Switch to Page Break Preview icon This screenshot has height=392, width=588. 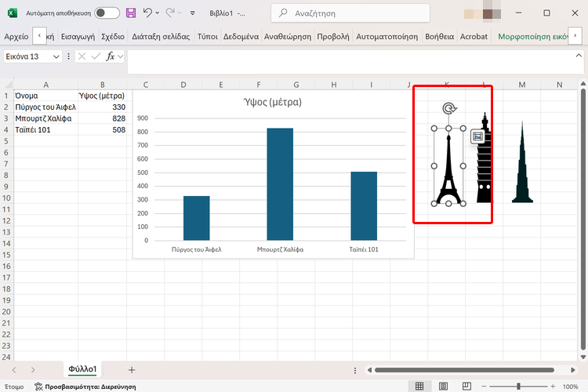click(466, 386)
